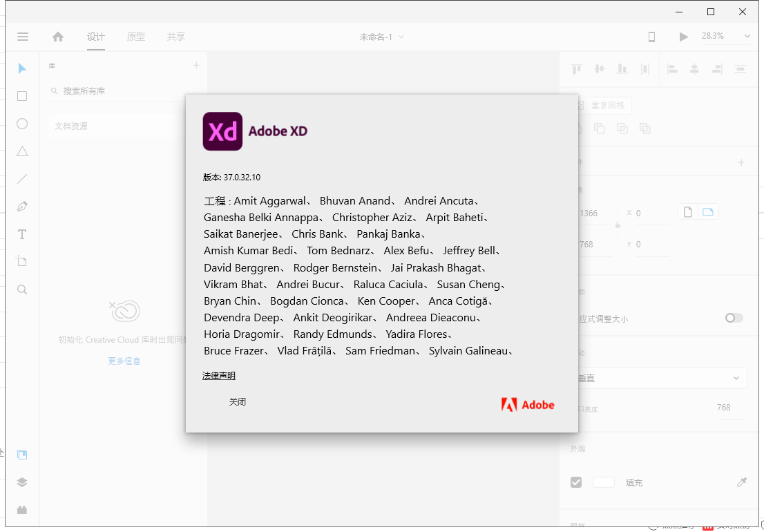Image resolution: width=764 pixels, height=532 pixels.
Task: Open the 更多信息 link
Action: click(124, 361)
